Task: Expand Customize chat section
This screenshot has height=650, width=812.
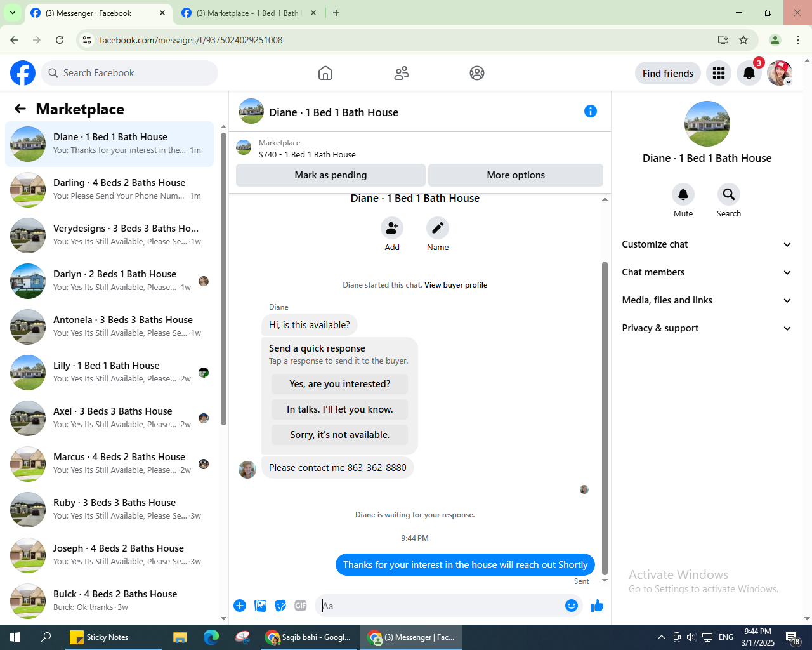Action: point(707,244)
